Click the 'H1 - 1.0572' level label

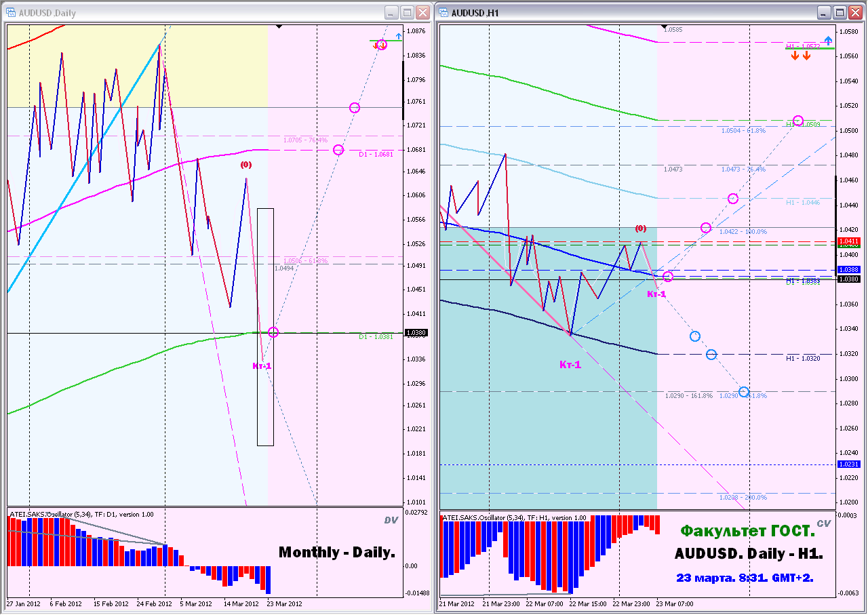pyautogui.click(x=804, y=47)
